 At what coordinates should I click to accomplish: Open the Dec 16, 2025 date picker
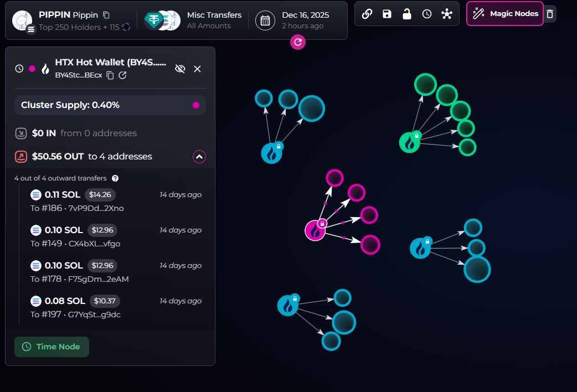point(265,20)
